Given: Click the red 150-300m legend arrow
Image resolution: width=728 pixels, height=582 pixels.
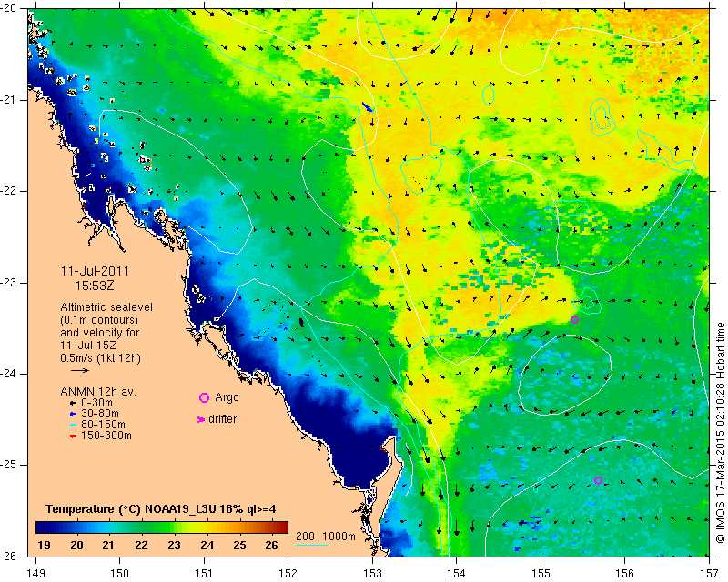Looking at the screenshot, I should click(73, 436).
